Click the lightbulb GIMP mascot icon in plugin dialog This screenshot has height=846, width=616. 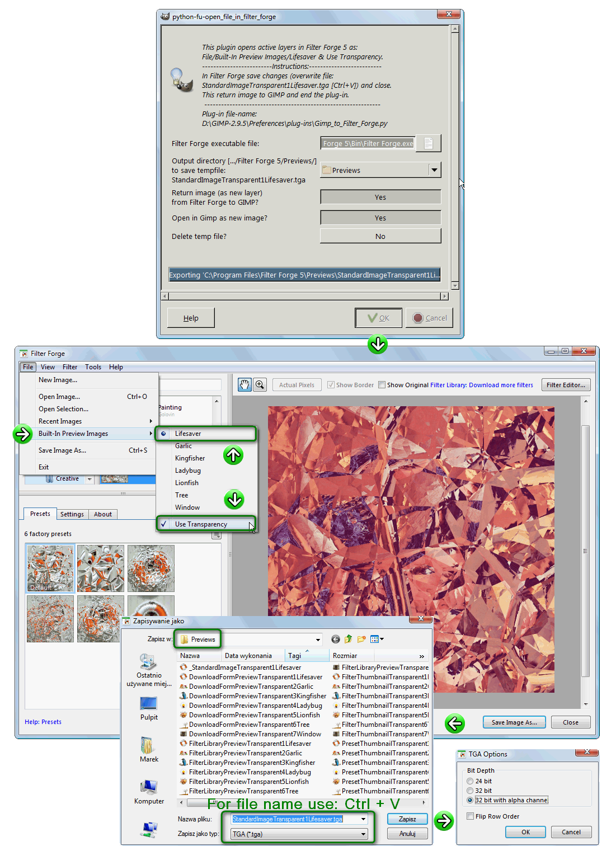(181, 79)
